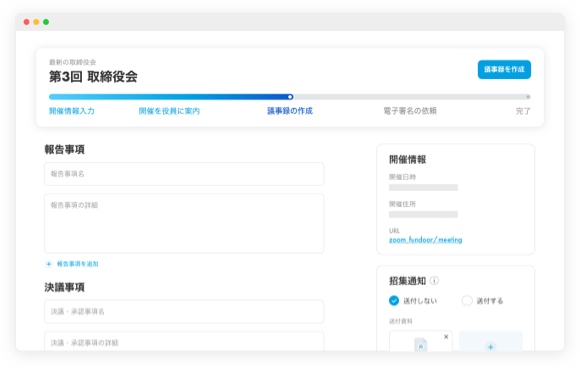580x368 pixels.
Task: Select the 開催情報入力 step
Action: [72, 111]
